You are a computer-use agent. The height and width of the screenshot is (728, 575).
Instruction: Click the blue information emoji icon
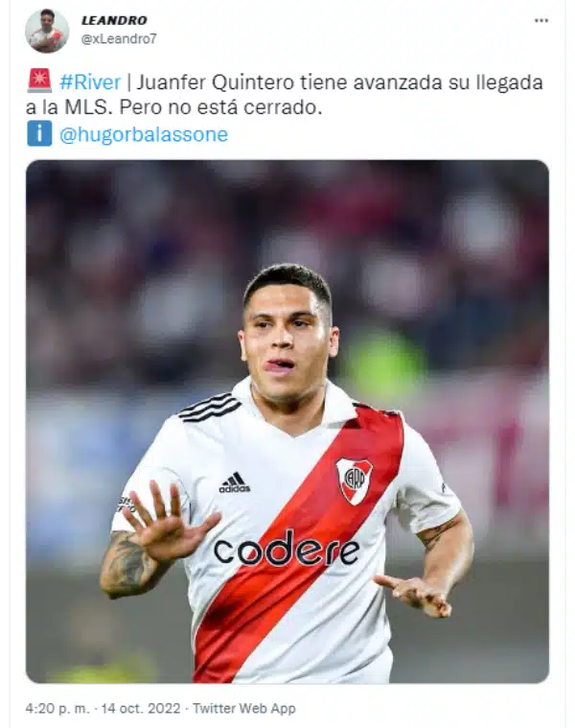pyautogui.click(x=39, y=133)
